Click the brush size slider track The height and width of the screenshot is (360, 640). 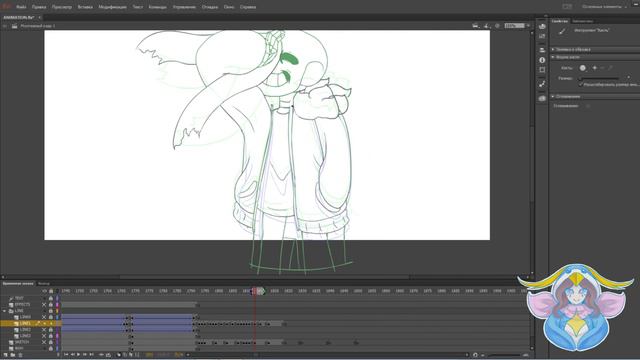tap(599, 78)
